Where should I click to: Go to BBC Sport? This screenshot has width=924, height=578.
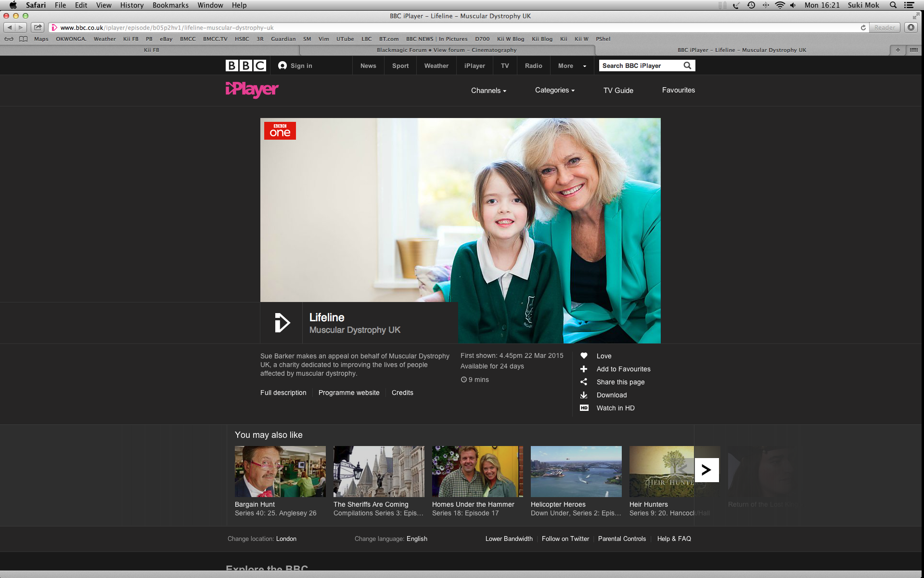pos(400,66)
